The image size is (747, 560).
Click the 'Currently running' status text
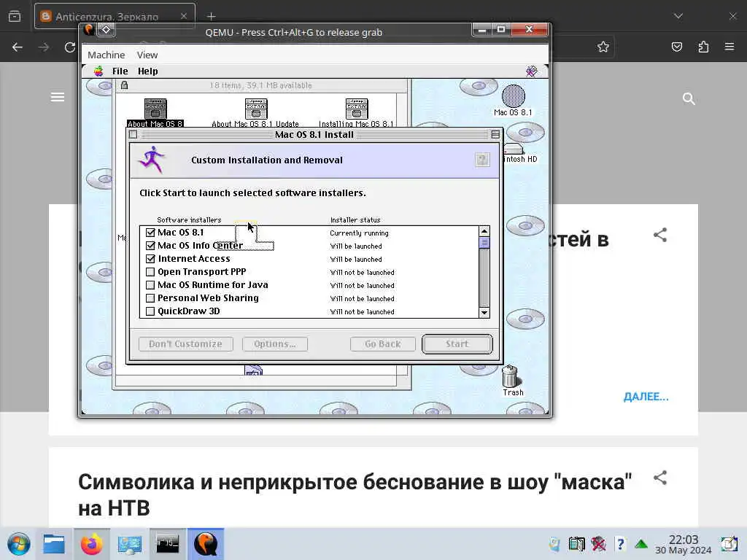point(359,233)
